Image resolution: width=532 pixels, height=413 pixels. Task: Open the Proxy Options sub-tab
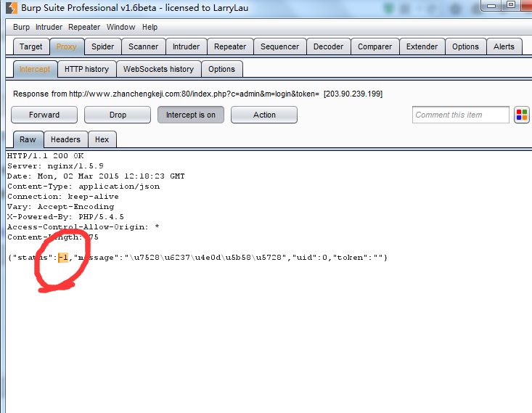(221, 69)
